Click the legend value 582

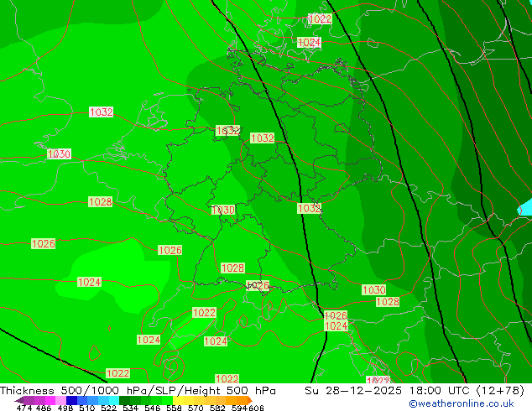pyautogui.click(x=217, y=408)
